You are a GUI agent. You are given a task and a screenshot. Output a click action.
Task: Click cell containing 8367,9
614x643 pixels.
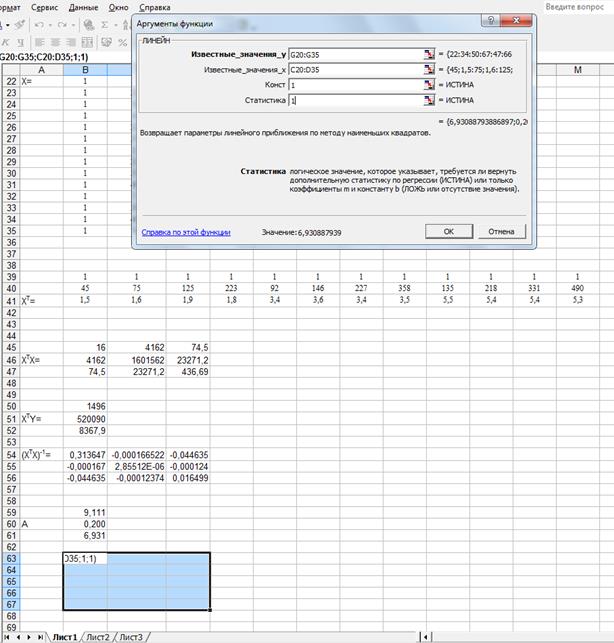[85, 431]
